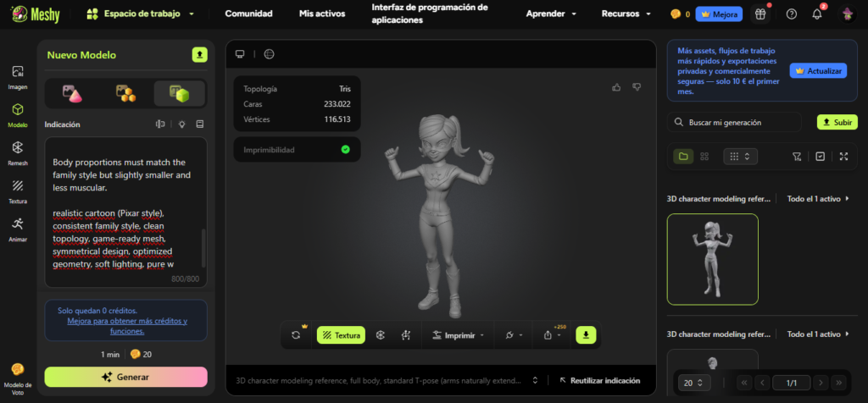Open the user avatar menu
Screen dimensions: 868x403
point(847,14)
